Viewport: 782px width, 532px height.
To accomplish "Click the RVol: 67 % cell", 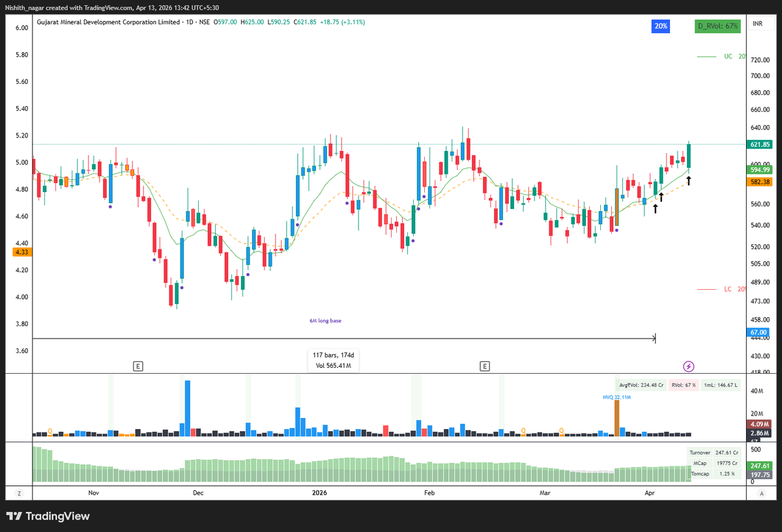I will pos(684,385).
